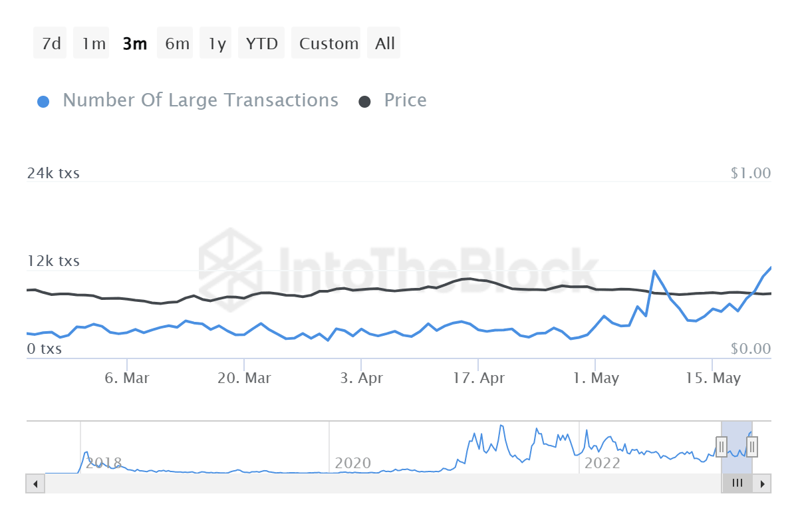This screenshot has height=532, width=798.
Task: Choose the 6m time range
Action: (x=177, y=44)
